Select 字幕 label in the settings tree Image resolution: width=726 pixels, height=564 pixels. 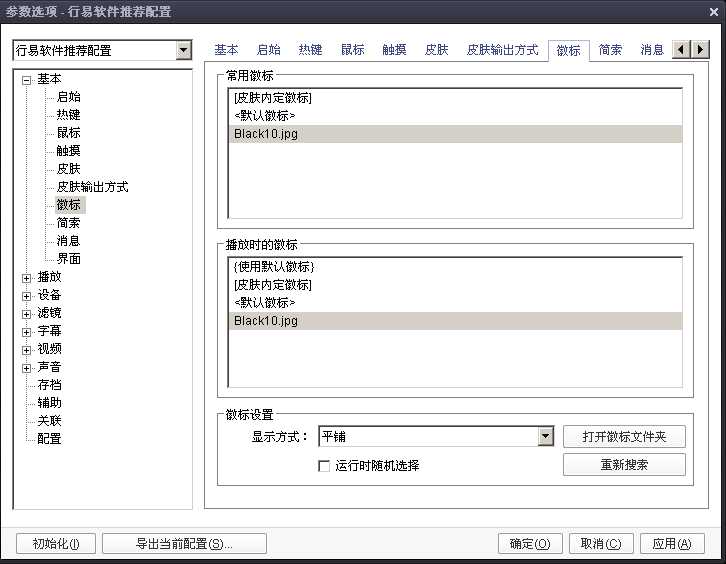50,331
